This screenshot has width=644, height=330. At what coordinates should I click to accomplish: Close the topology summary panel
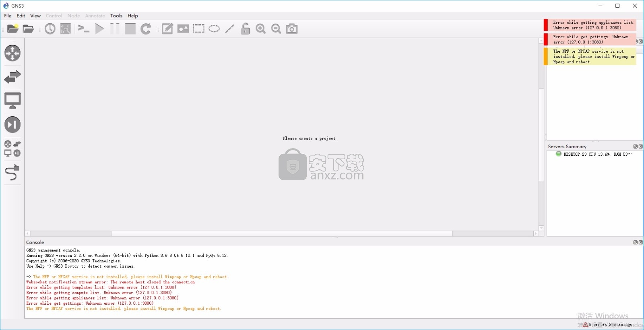coord(641,41)
